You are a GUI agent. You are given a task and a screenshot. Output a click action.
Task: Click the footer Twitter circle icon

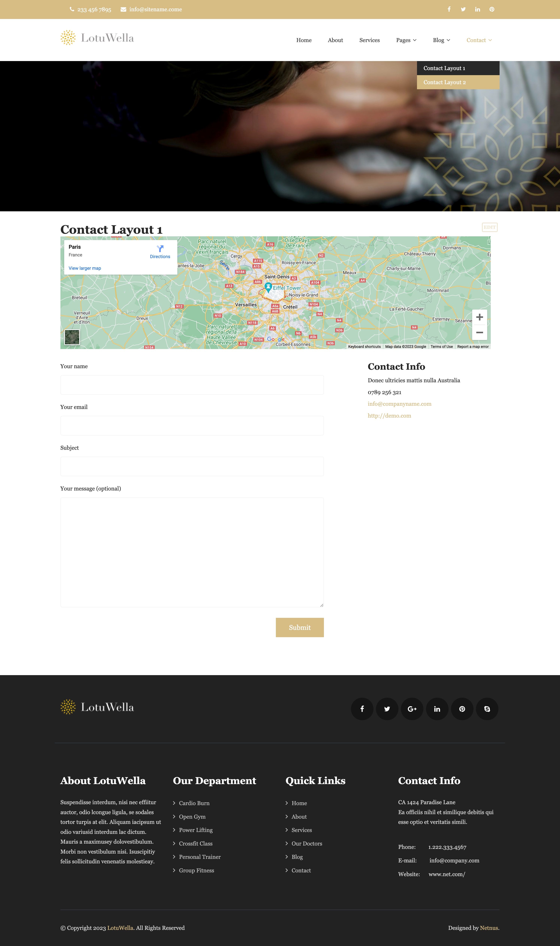click(387, 709)
